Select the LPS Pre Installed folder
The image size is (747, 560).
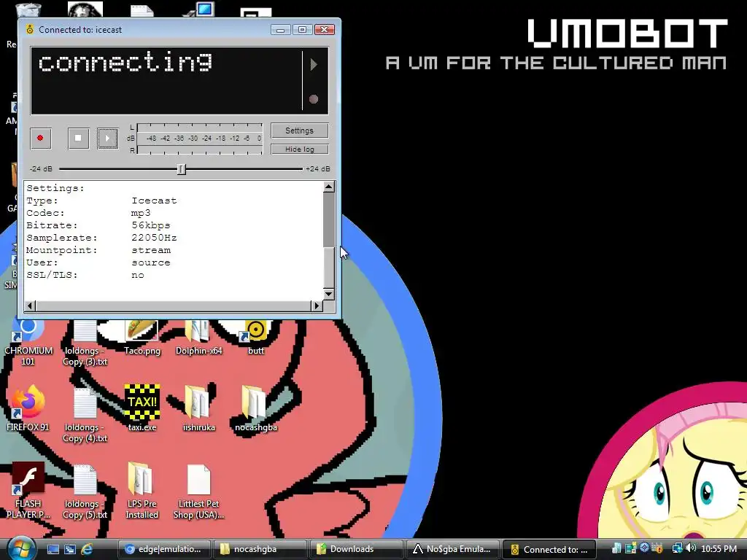[x=142, y=491]
